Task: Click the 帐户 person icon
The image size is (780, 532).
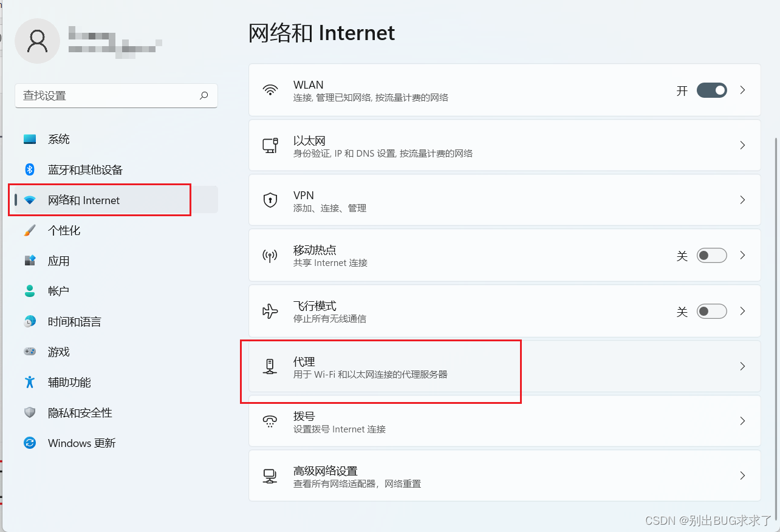Action: 30,291
